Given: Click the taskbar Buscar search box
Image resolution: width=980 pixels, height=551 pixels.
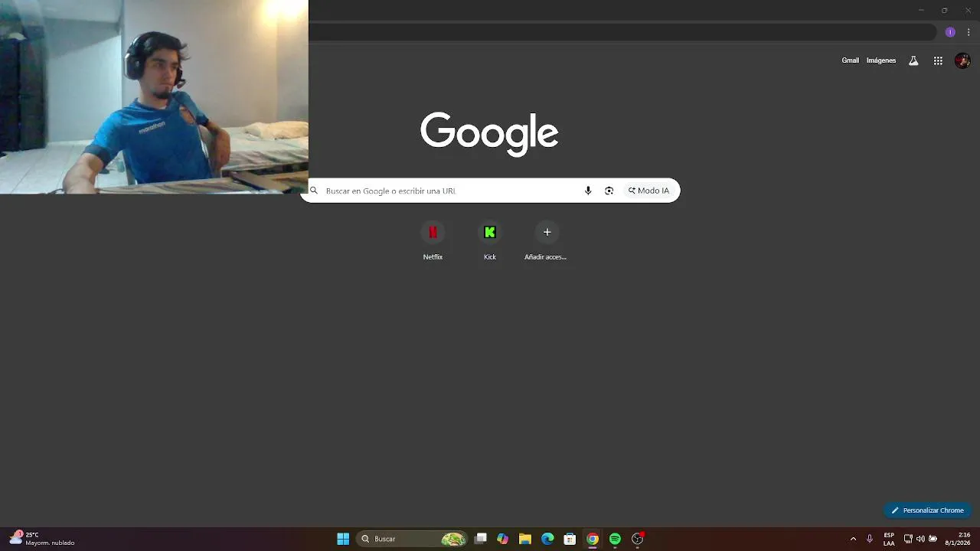Looking at the screenshot, I should (413, 539).
